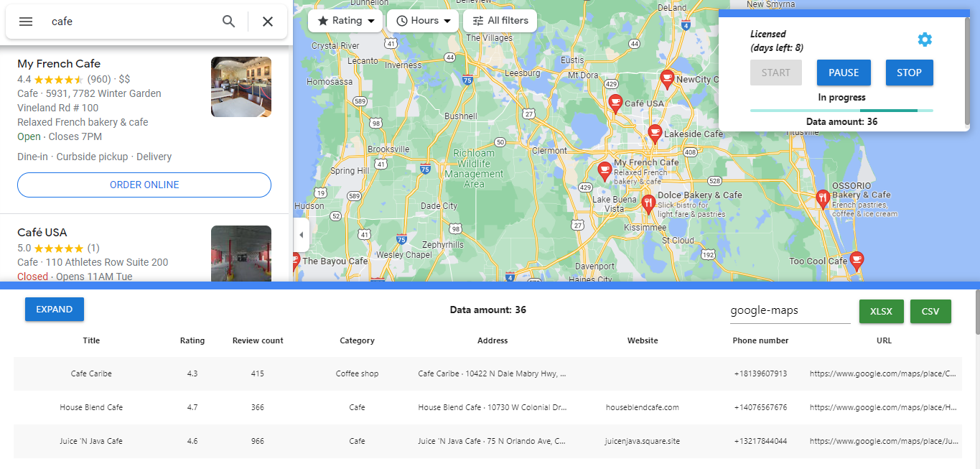
Task: Click the OSSORIO Bakery & Cafe pin
Action: point(823,199)
